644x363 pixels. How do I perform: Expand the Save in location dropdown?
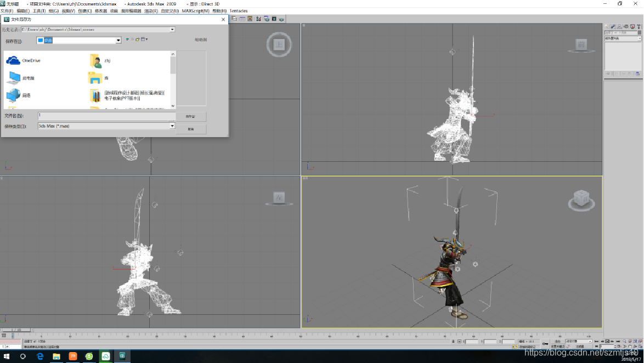(118, 40)
